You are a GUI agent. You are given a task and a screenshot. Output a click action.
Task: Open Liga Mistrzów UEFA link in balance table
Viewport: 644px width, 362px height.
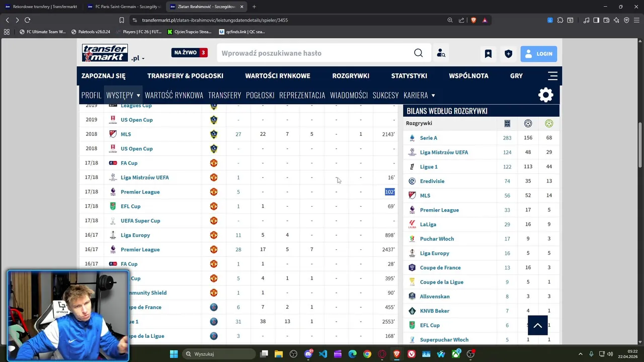(x=444, y=152)
